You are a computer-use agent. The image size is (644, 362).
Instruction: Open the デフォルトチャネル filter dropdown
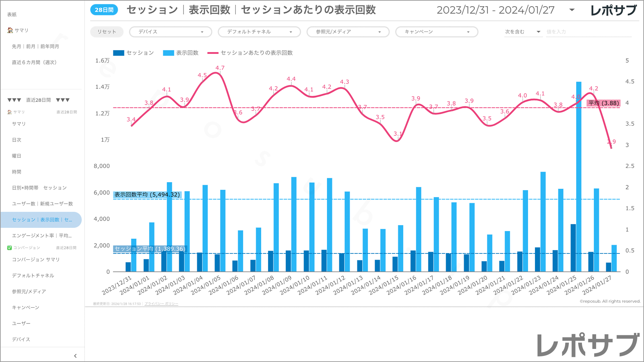click(x=259, y=32)
